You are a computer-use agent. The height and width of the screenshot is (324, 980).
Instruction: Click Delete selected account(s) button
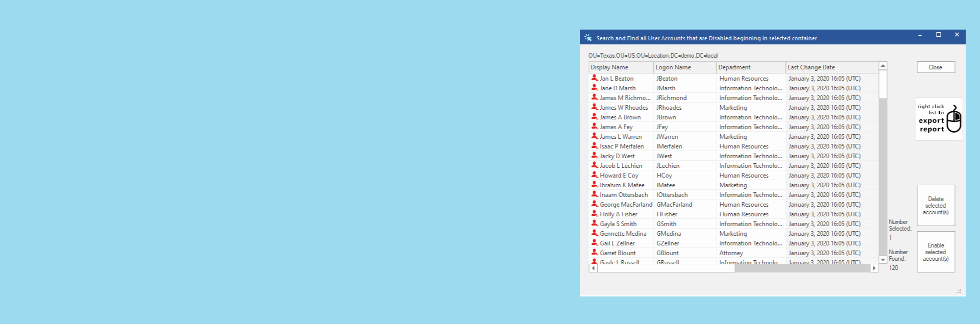point(936,206)
